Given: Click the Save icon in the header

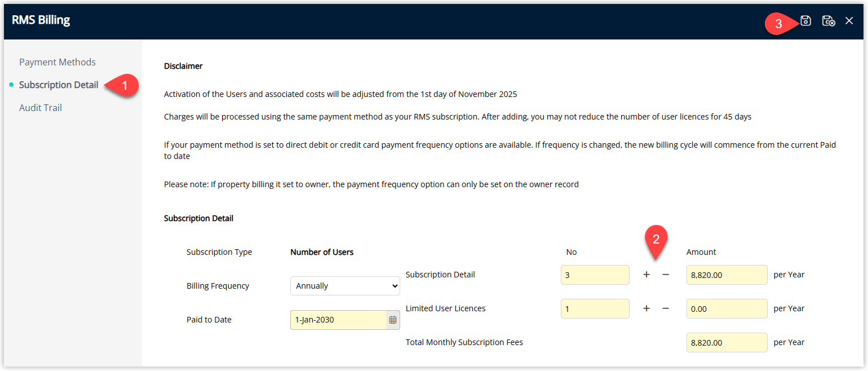Looking at the screenshot, I should click(x=805, y=21).
